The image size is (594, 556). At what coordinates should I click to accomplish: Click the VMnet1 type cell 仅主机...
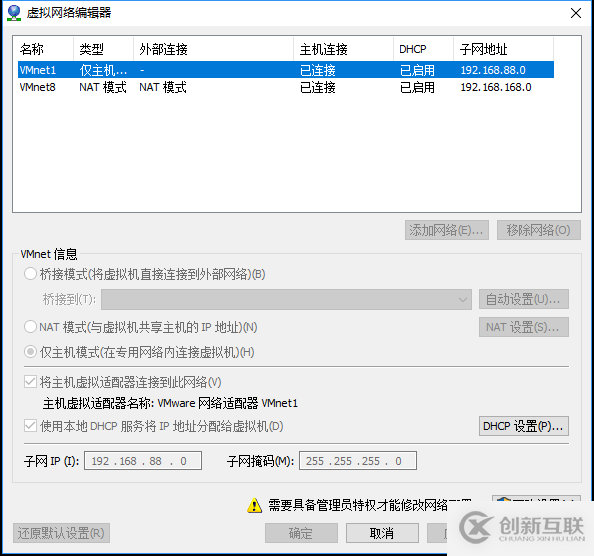103,70
